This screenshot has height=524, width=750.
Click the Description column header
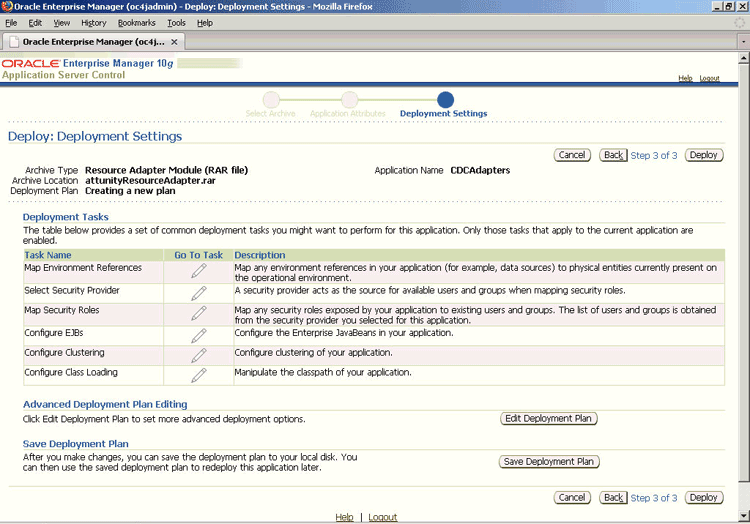[x=260, y=255]
